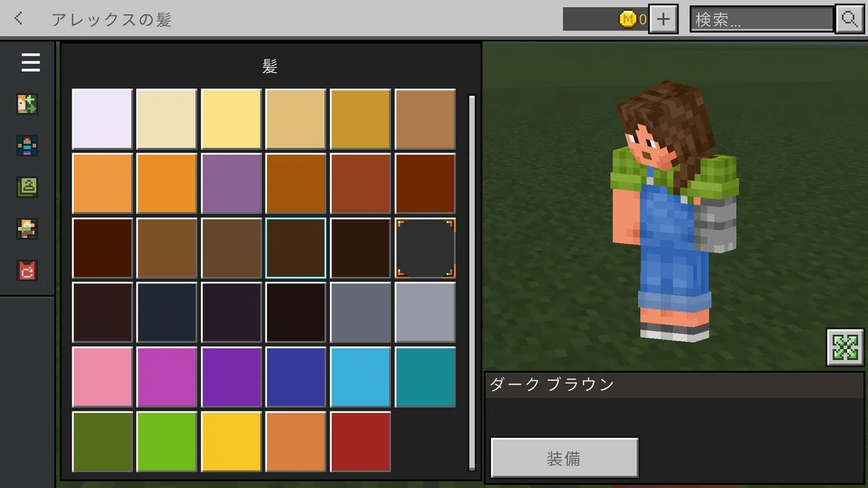The image size is (868, 488).
Task: Open the red cape sidebar icon
Action: [x=27, y=270]
